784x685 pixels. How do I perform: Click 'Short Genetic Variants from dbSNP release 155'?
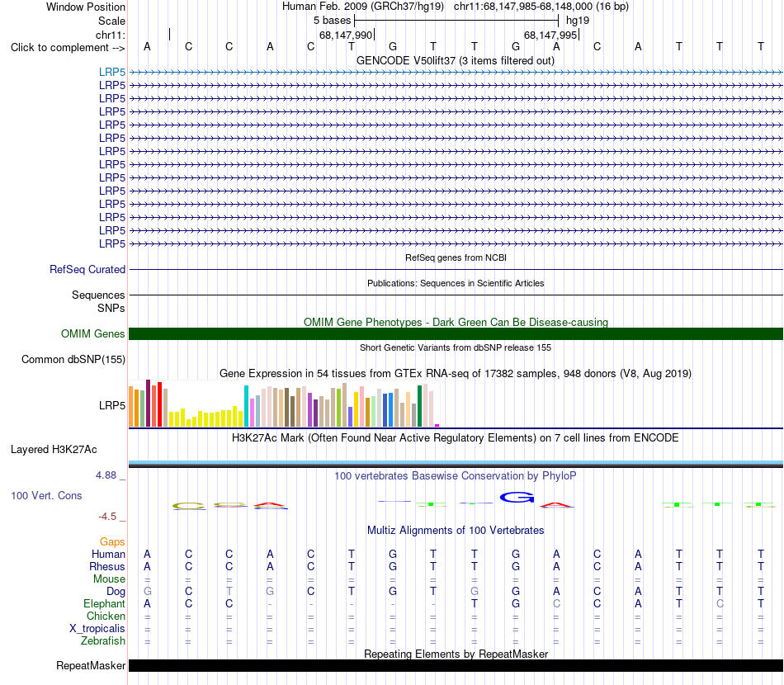[456, 348]
